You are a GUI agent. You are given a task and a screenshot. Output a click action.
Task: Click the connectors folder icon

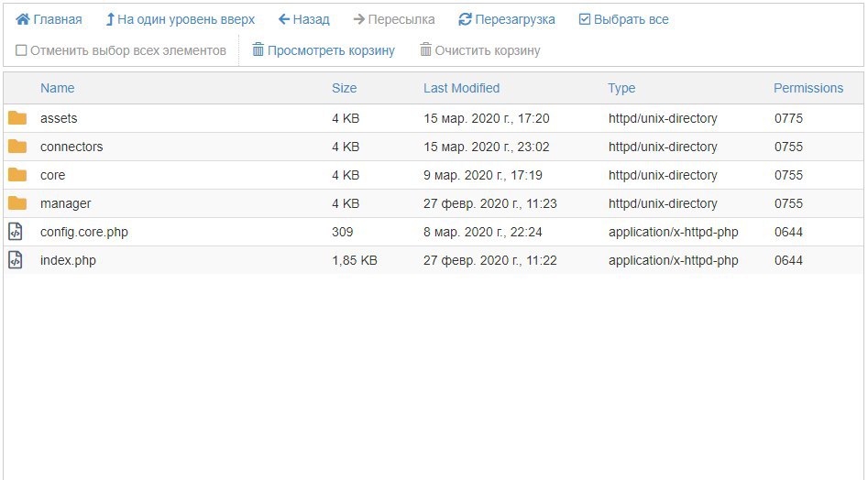[x=17, y=146]
